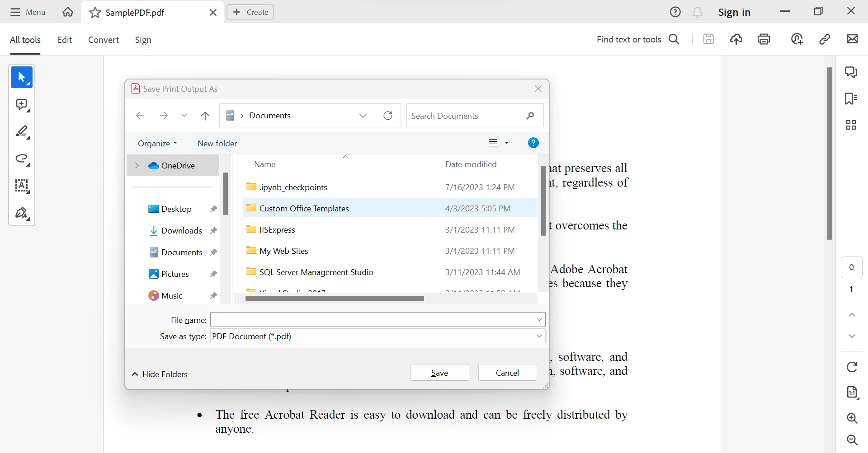Open the Organize dropdown menu
This screenshot has height=453, width=868.
point(157,143)
